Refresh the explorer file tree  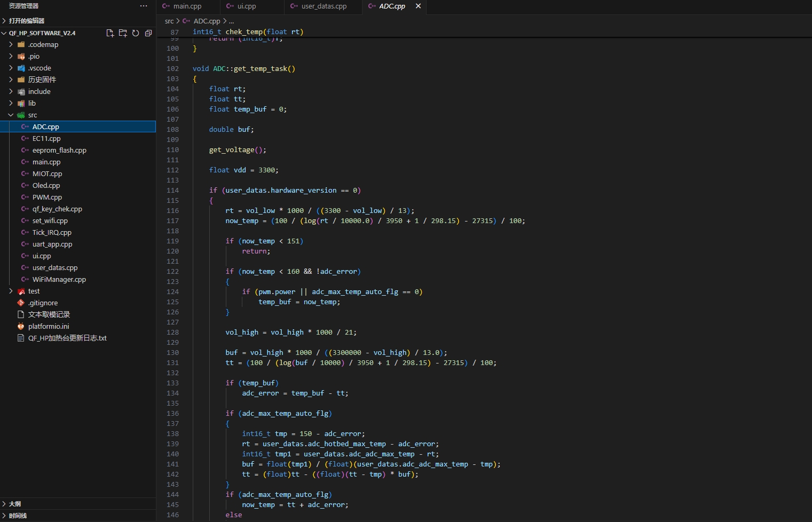136,33
